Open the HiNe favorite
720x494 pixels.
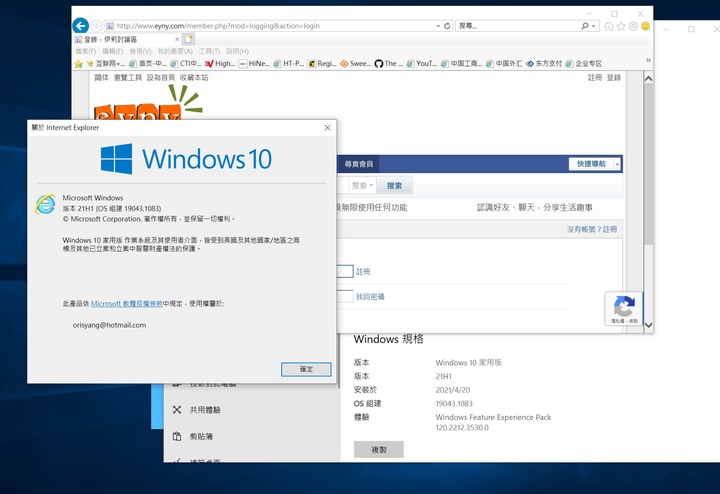(x=254, y=64)
